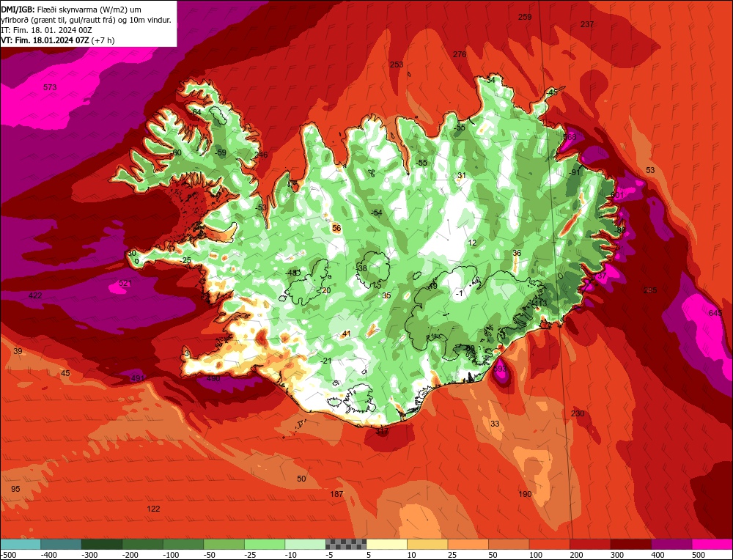Click the -48 value in western Iceland
The height and width of the screenshot is (560, 733).
(x=291, y=273)
